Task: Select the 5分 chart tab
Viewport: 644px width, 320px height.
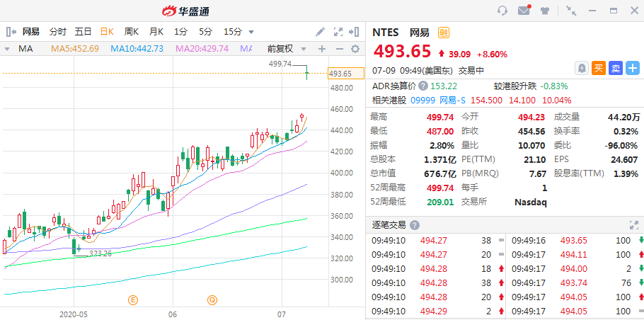Action: (x=206, y=32)
